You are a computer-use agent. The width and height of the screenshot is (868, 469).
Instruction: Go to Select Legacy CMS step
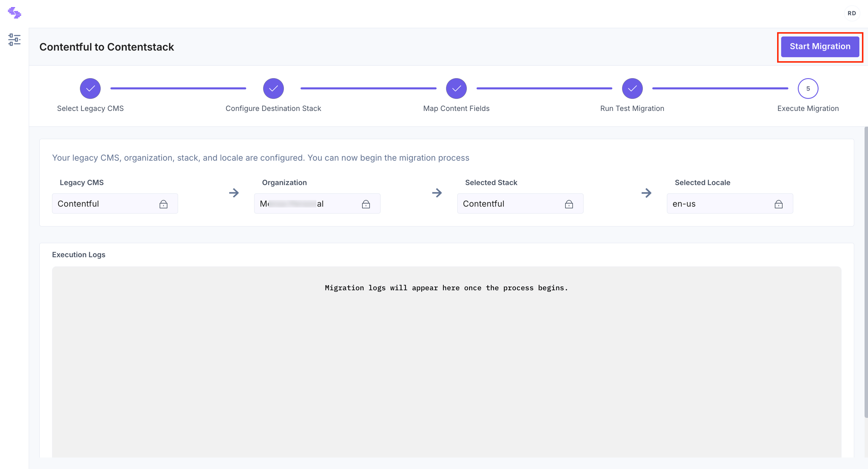tap(90, 89)
